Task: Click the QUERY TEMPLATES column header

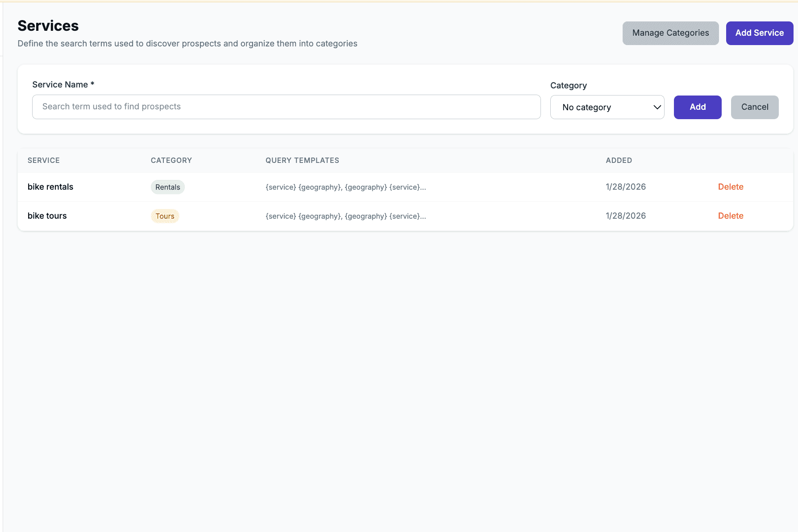Action: tap(302, 160)
